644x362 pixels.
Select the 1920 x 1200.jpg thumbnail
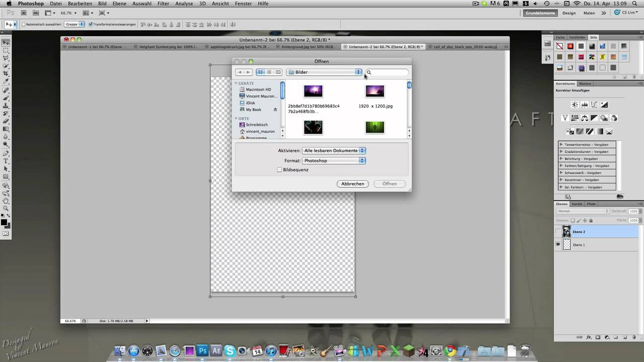pyautogui.click(x=375, y=92)
